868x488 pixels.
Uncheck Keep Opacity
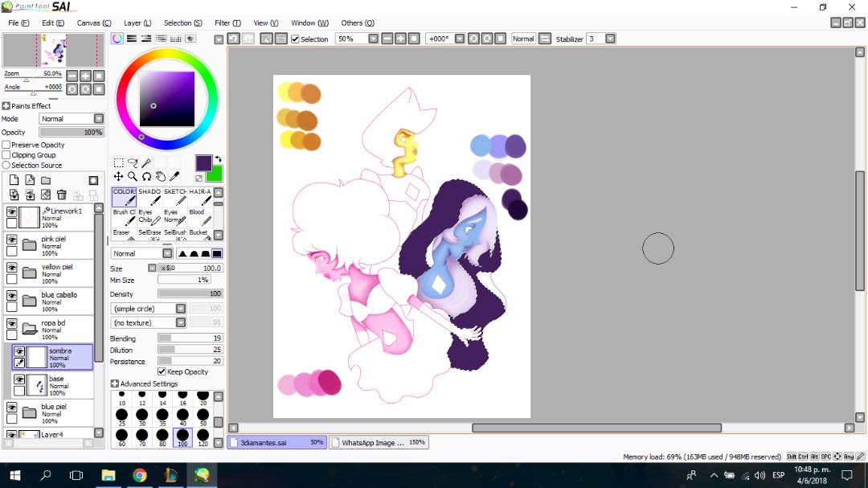[x=162, y=371]
